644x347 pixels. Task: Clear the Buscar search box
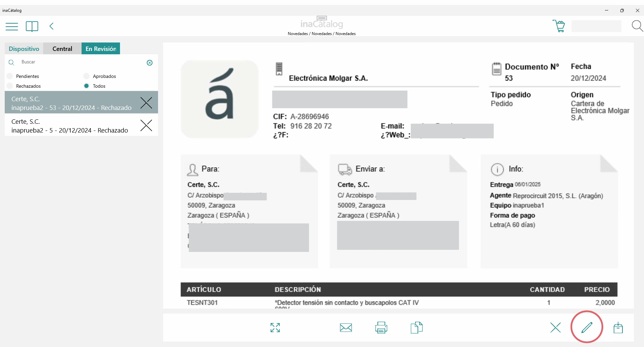click(150, 63)
